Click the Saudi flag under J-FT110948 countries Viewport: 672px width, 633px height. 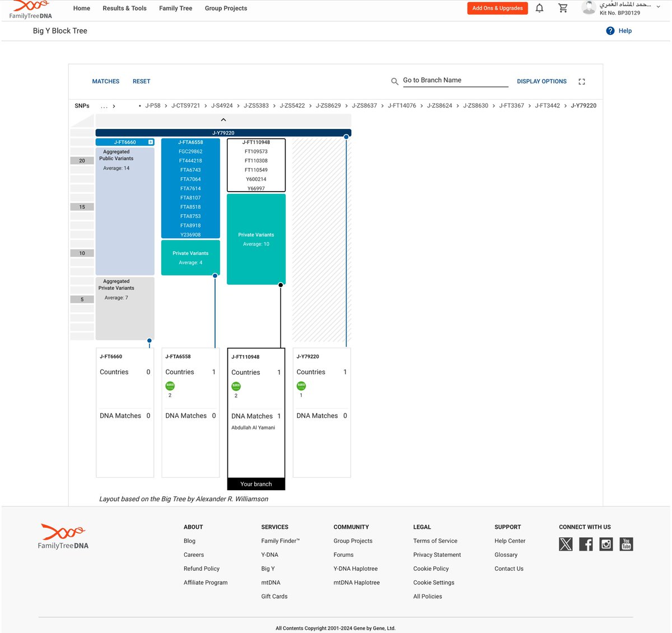point(236,386)
